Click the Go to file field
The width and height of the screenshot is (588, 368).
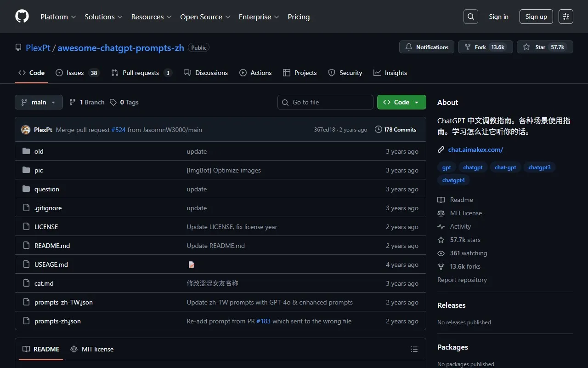(x=325, y=102)
